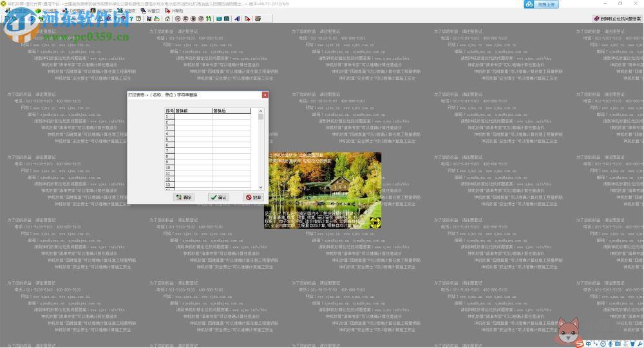
Task: Click the keyboard icon in IME tray bar
Action: click(618, 344)
